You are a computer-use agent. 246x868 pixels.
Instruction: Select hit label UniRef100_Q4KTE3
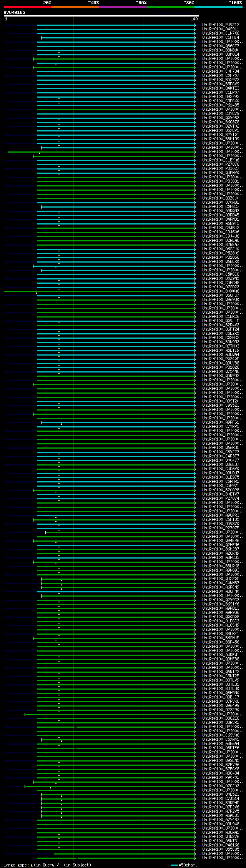point(221,88)
